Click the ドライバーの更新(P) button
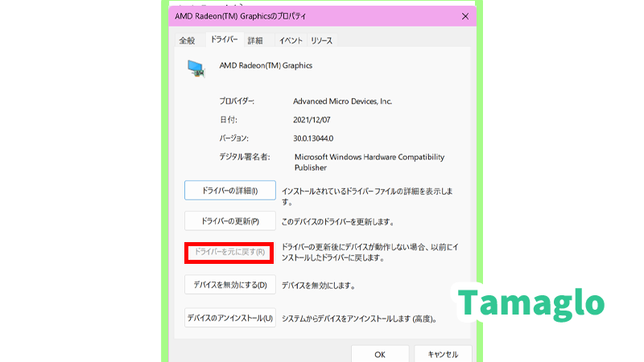Image resolution: width=644 pixels, height=362 pixels. [230, 221]
